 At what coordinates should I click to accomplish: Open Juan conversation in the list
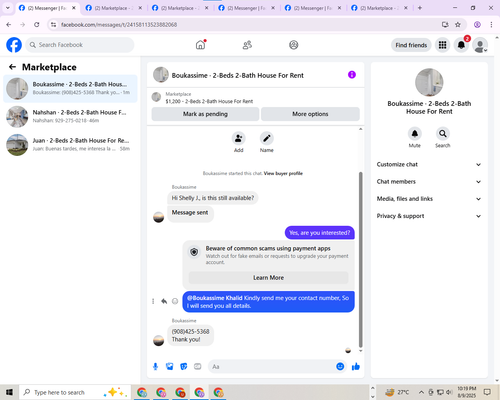point(70,145)
